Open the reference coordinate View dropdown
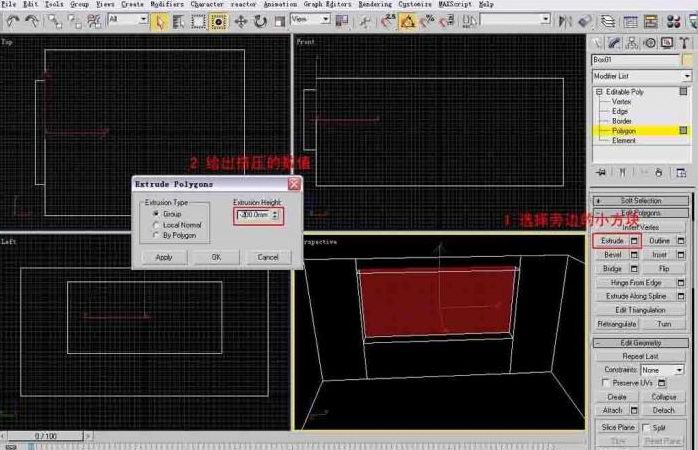The image size is (698, 450). coord(326,19)
